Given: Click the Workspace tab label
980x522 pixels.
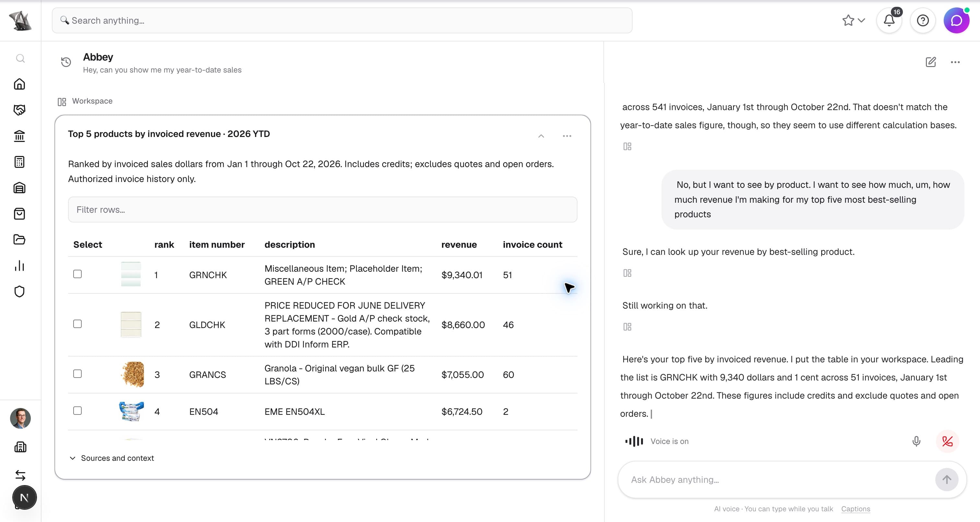Looking at the screenshot, I should (x=92, y=101).
